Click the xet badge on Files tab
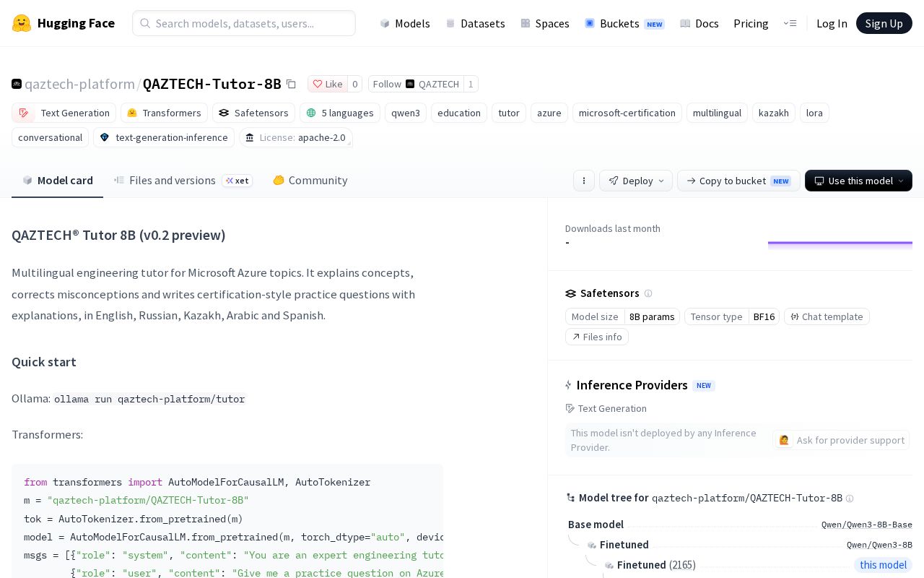The height and width of the screenshot is (578, 924). click(x=237, y=181)
